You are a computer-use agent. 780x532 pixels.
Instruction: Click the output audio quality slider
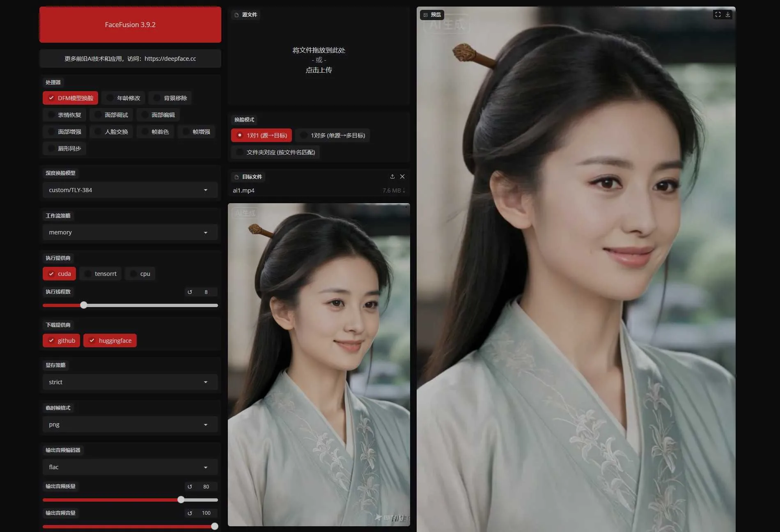click(x=130, y=500)
